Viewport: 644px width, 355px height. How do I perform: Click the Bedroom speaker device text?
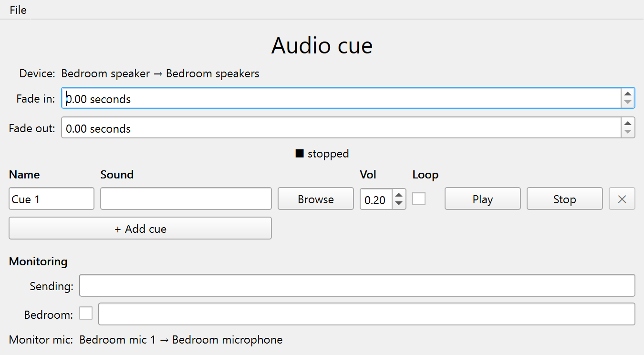pos(160,73)
